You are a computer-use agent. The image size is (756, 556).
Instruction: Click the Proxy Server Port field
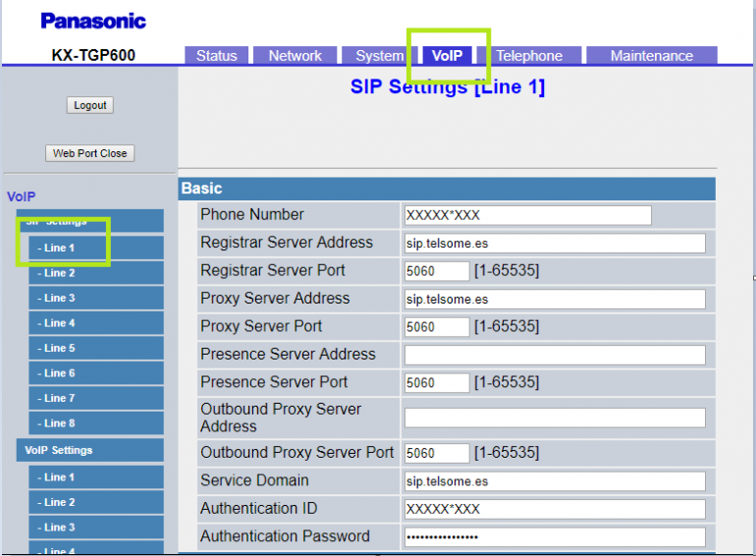pyautogui.click(x=437, y=327)
